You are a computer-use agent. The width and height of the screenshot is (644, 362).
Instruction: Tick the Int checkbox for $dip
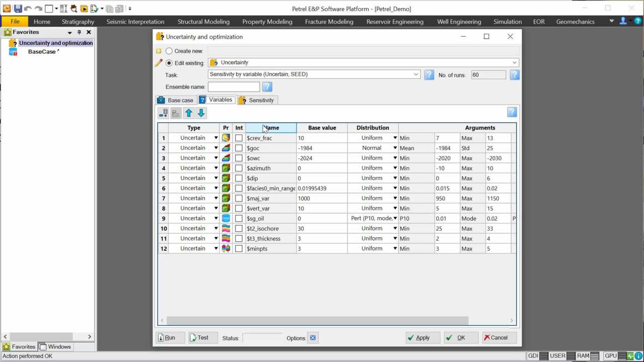point(238,178)
